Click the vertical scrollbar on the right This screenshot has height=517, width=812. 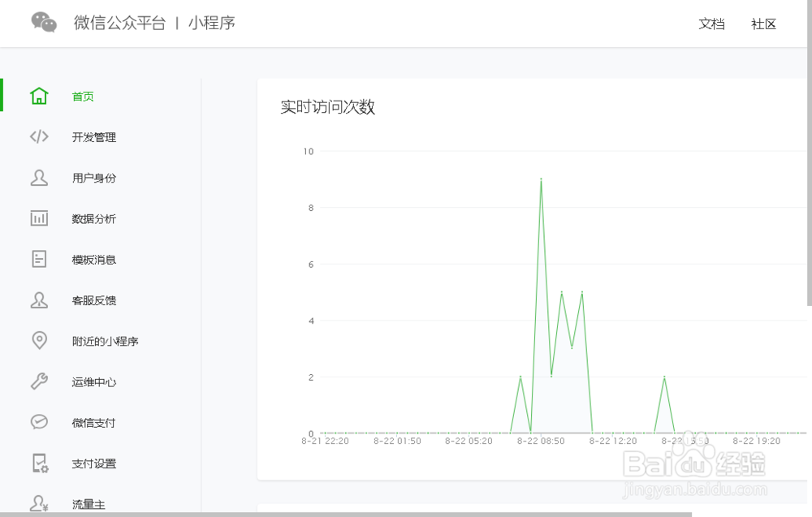[x=810, y=153]
